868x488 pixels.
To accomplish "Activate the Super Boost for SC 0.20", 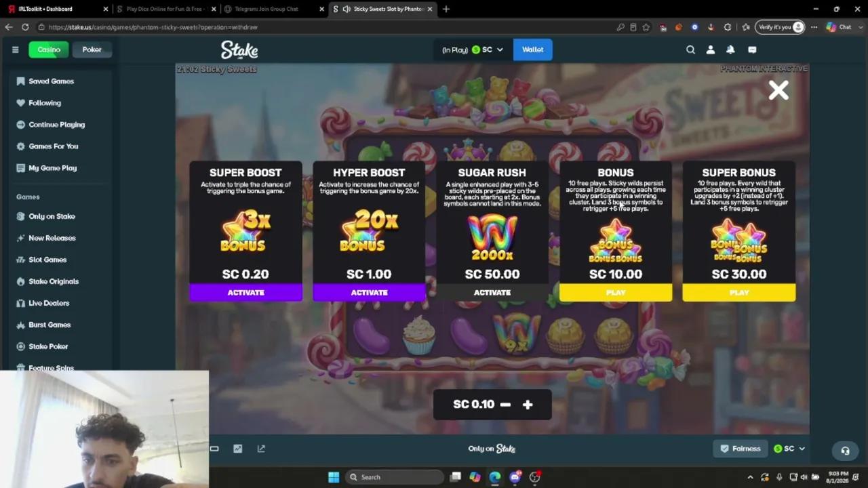I will (x=245, y=292).
